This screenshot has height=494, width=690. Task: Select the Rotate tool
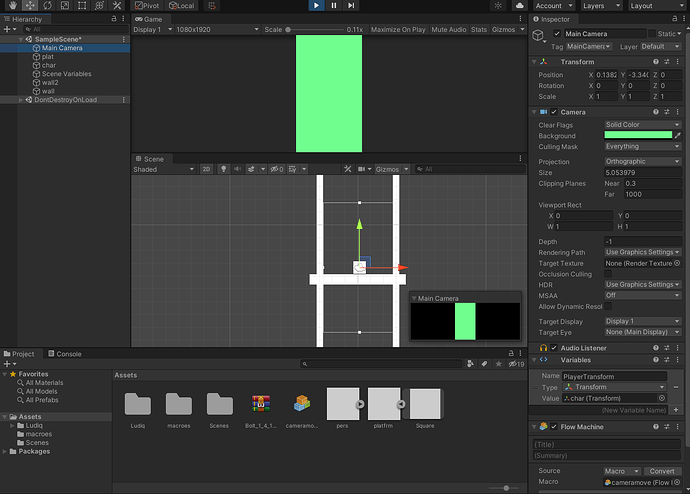tap(47, 6)
